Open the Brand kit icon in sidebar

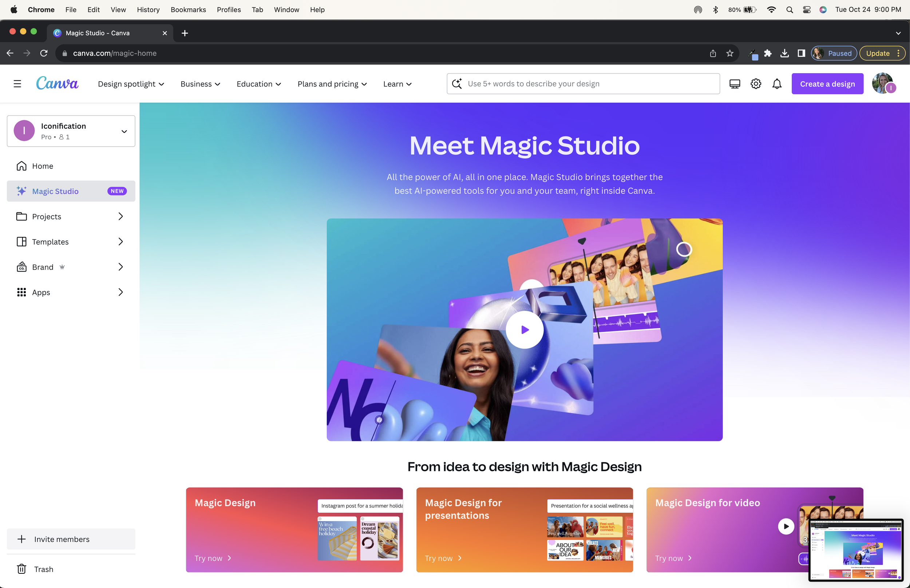coord(21,267)
